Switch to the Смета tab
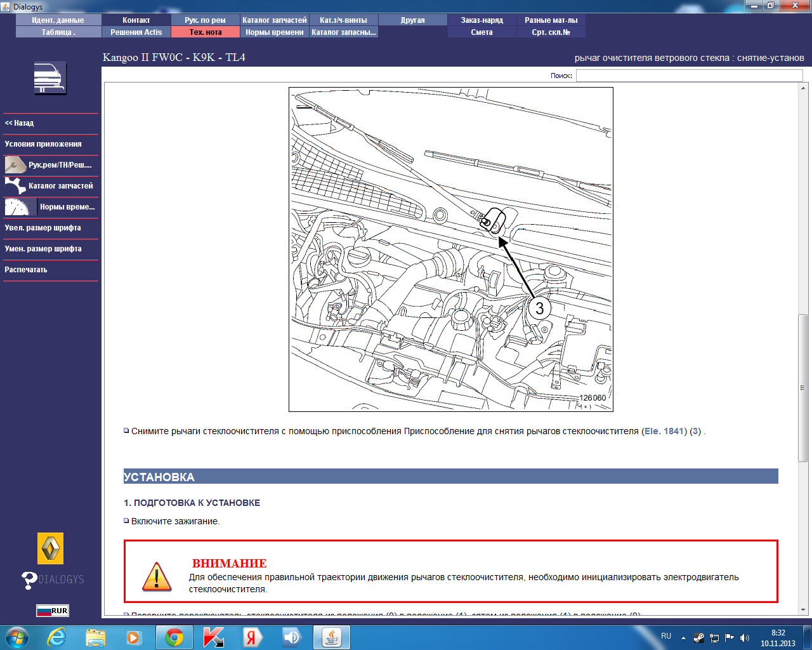812x650 pixels. 482,32
